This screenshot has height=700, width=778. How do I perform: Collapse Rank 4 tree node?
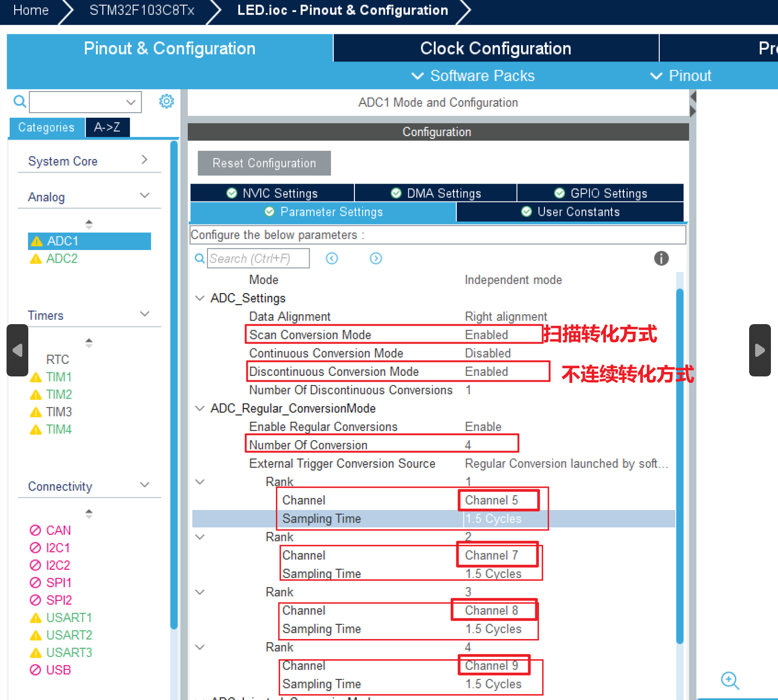pos(200,647)
